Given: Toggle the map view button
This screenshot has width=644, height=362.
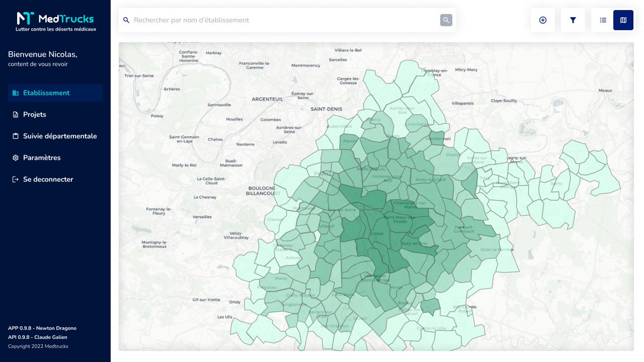Looking at the screenshot, I should 623,20.
